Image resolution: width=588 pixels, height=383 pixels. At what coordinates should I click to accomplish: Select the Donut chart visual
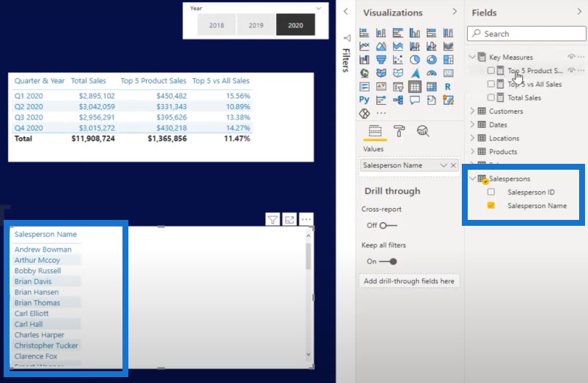click(432, 60)
